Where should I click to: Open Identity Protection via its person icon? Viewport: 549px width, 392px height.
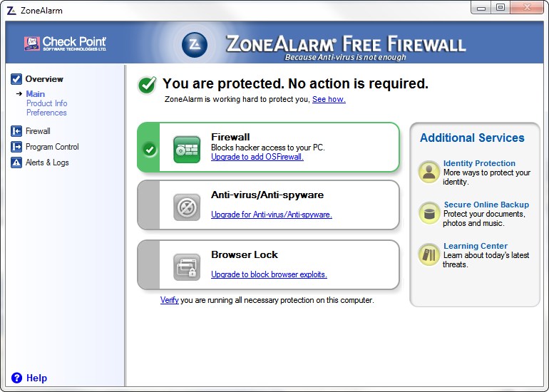point(429,172)
